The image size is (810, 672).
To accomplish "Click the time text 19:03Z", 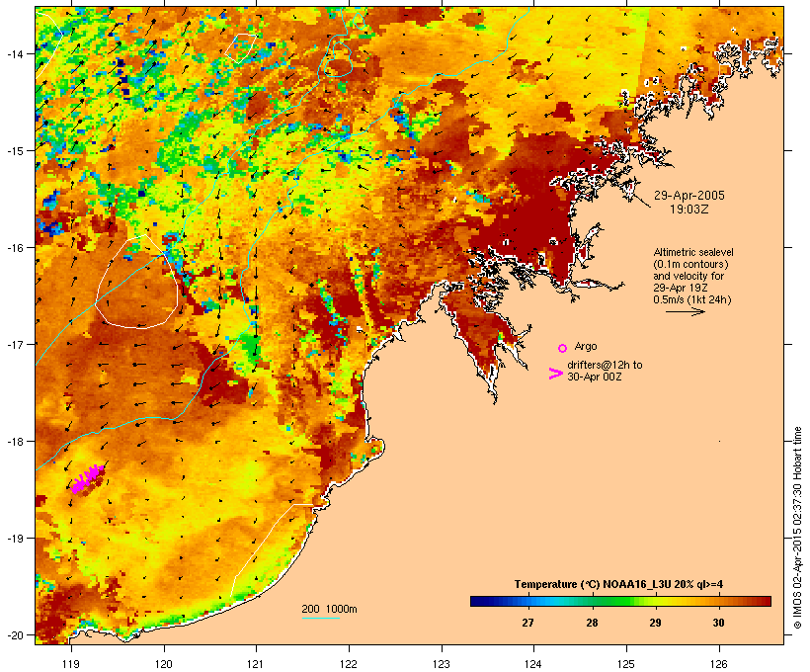I will (x=689, y=210).
